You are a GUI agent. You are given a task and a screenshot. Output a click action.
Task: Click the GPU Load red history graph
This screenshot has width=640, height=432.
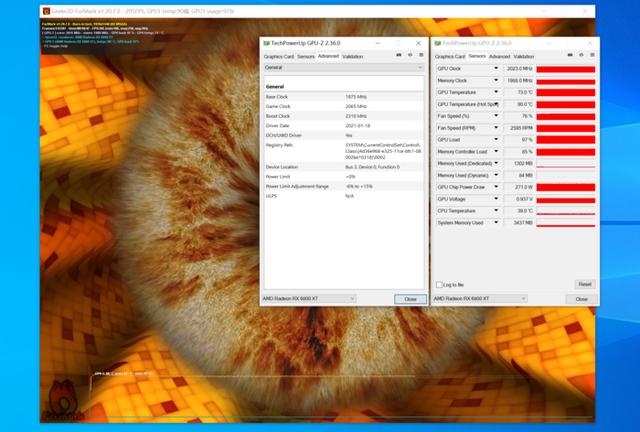[x=566, y=140]
